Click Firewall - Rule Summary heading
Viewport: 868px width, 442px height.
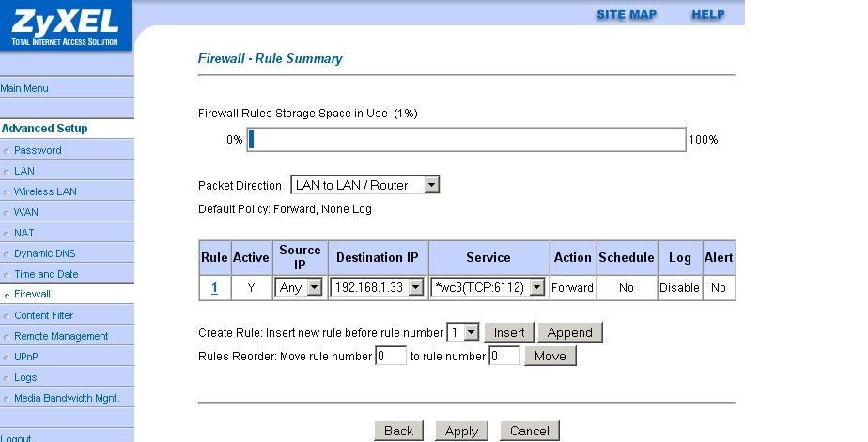pos(271,58)
